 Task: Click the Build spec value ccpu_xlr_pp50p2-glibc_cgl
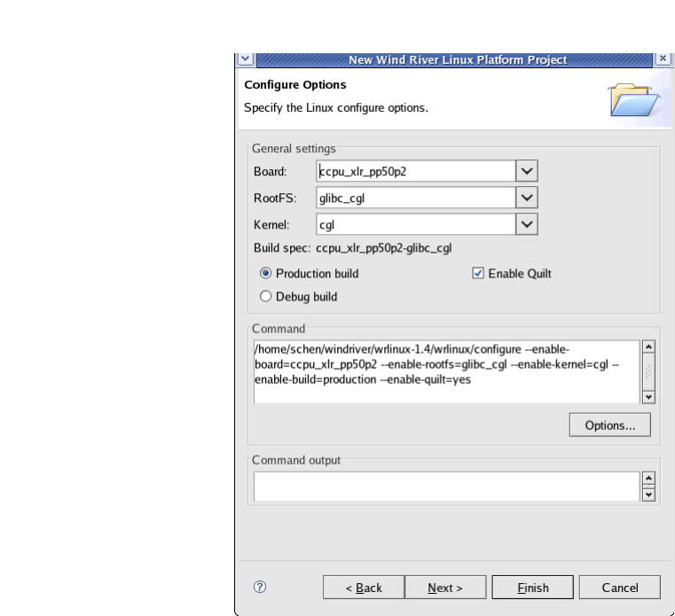383,248
